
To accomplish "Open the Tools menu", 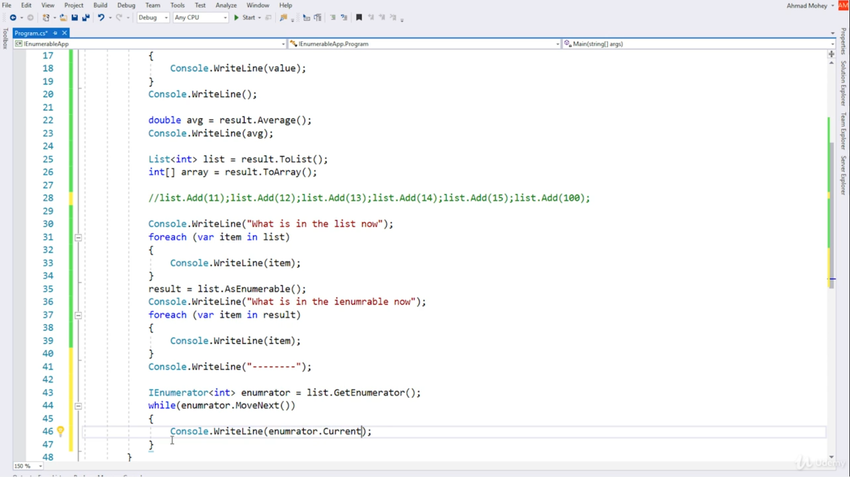I will [x=177, y=5].
